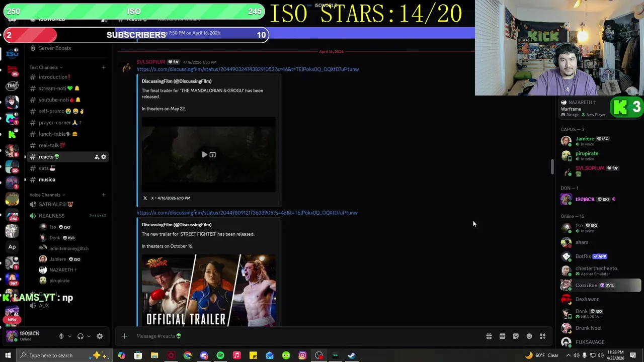Open Discord user settings gear
The width and height of the screenshot is (644, 362).
(x=100, y=336)
